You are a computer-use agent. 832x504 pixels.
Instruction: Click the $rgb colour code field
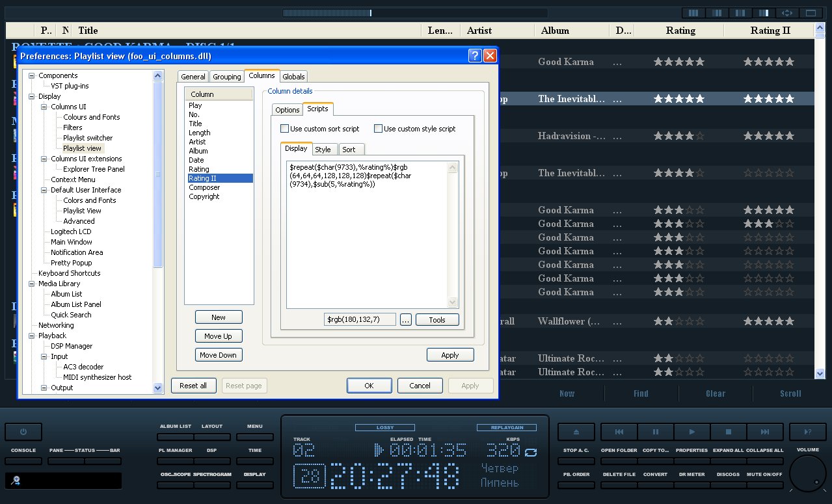(x=360, y=319)
